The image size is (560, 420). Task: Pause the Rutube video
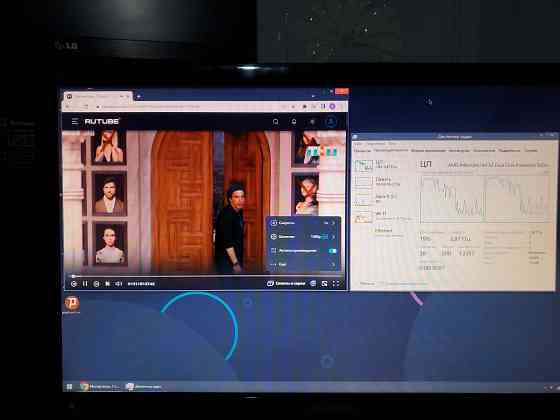click(85, 284)
